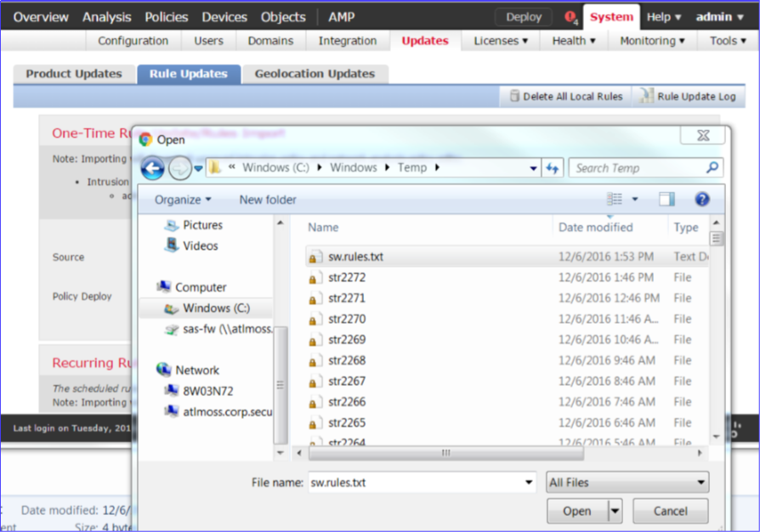Click the Windows segment in the address path
760x532 pixels.
click(x=354, y=167)
